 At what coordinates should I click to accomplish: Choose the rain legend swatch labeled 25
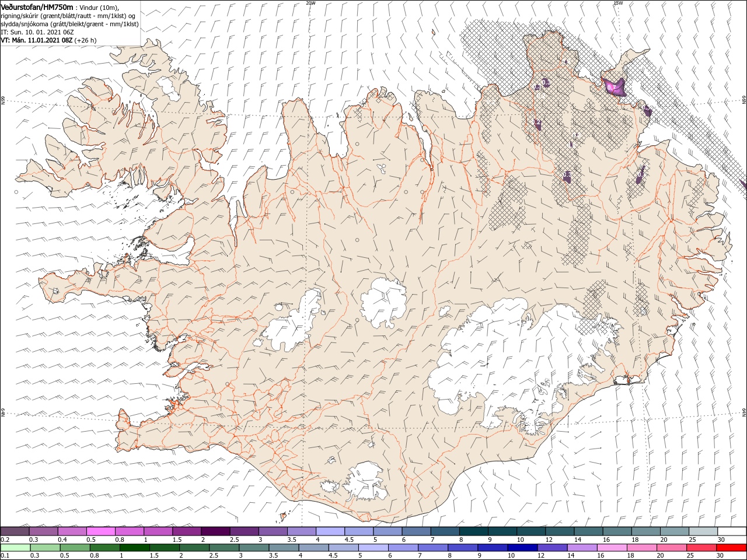(701, 548)
